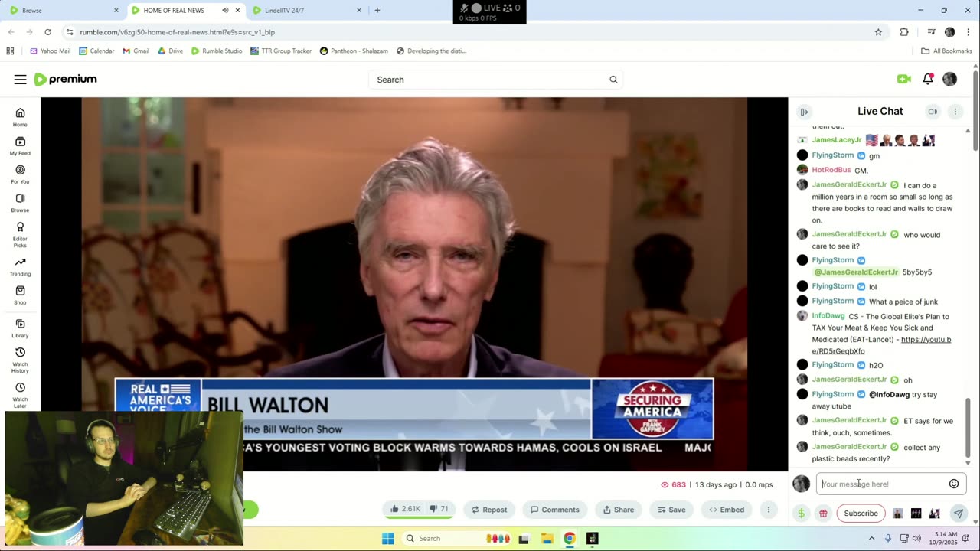The image size is (980, 551).
Task: Open Chrome three-dot menu
Action: 968,32
